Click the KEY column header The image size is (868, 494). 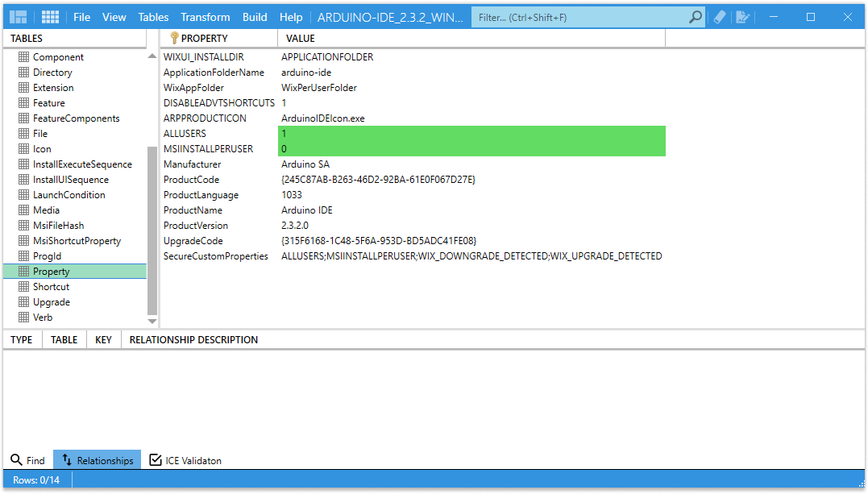(103, 339)
